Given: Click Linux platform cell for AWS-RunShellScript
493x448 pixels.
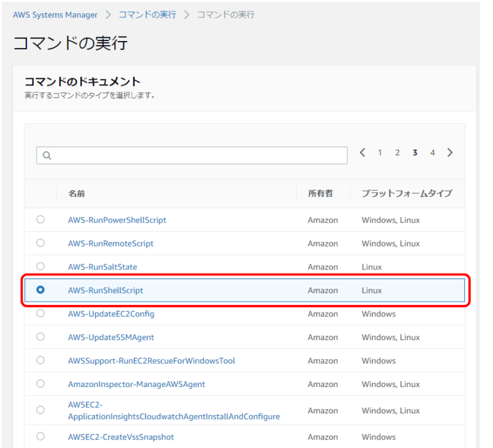Looking at the screenshot, I should [x=372, y=290].
